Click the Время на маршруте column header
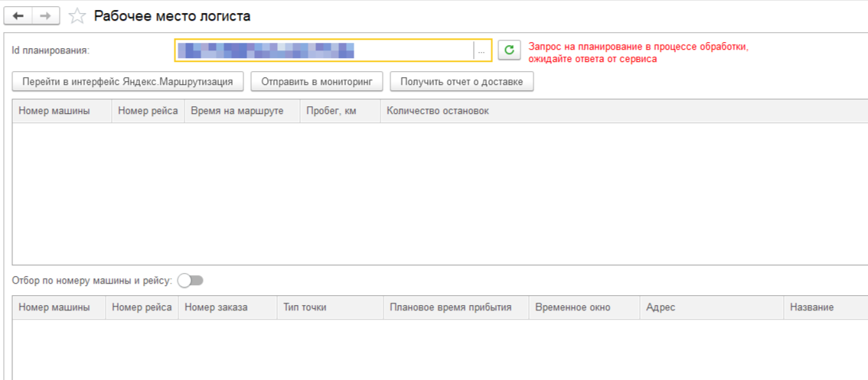The image size is (868, 380). (237, 111)
